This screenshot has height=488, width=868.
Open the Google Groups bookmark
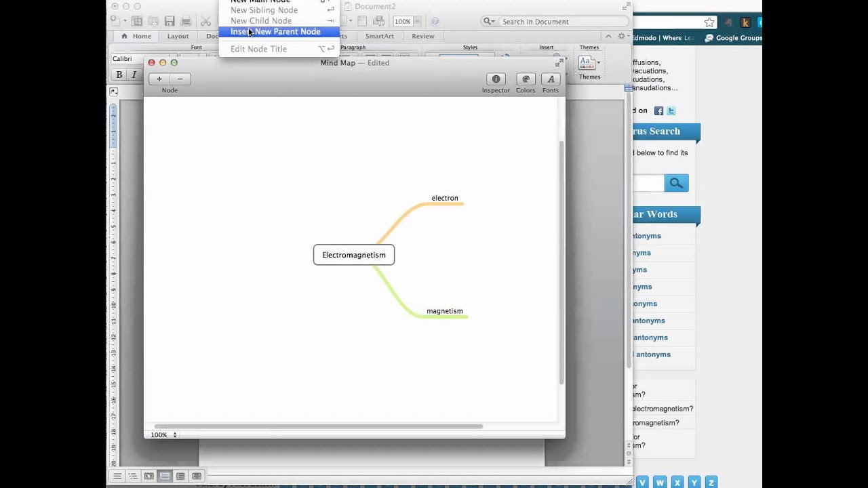[734, 38]
